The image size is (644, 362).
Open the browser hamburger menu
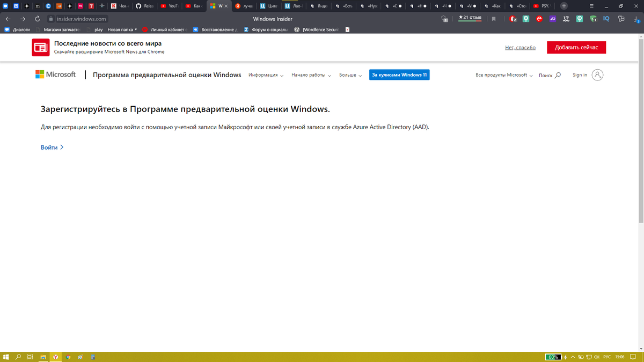(591, 6)
